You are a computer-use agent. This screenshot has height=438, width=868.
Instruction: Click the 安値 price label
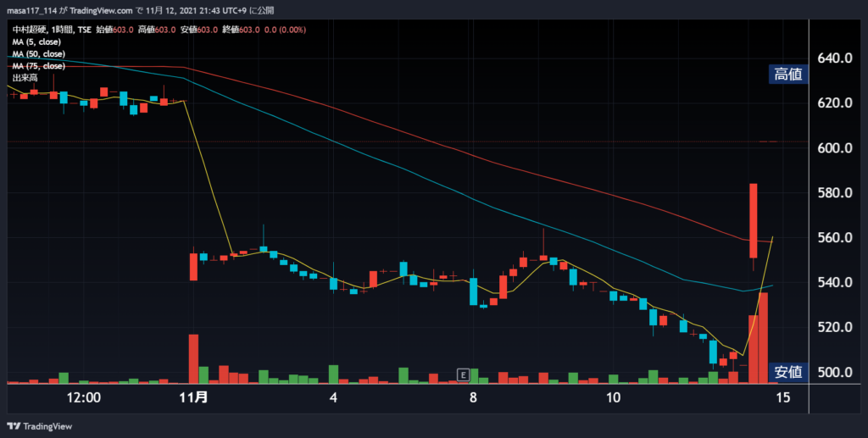(787, 372)
